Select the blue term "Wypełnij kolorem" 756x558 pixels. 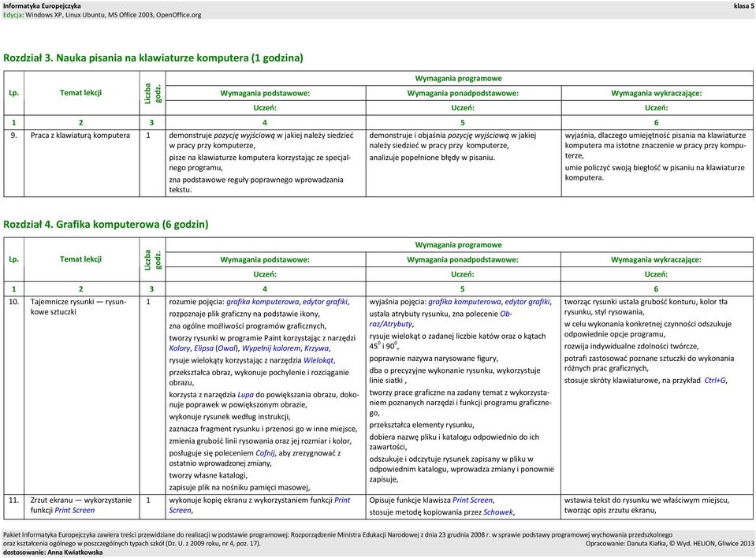[271, 348]
